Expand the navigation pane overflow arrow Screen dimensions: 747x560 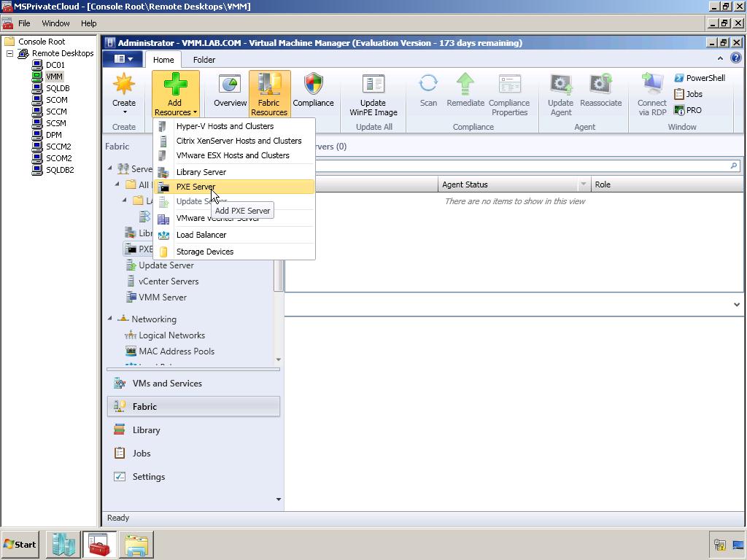pos(279,499)
